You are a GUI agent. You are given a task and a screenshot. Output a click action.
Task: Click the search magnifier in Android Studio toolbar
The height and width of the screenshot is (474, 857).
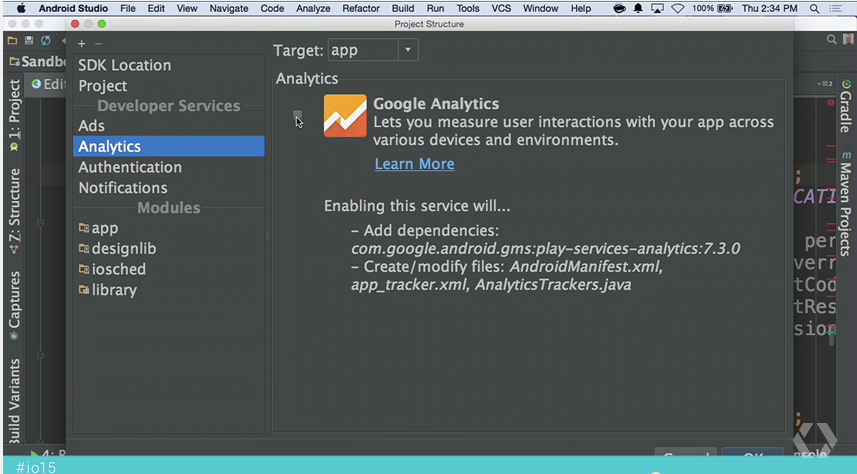pyautogui.click(x=831, y=39)
